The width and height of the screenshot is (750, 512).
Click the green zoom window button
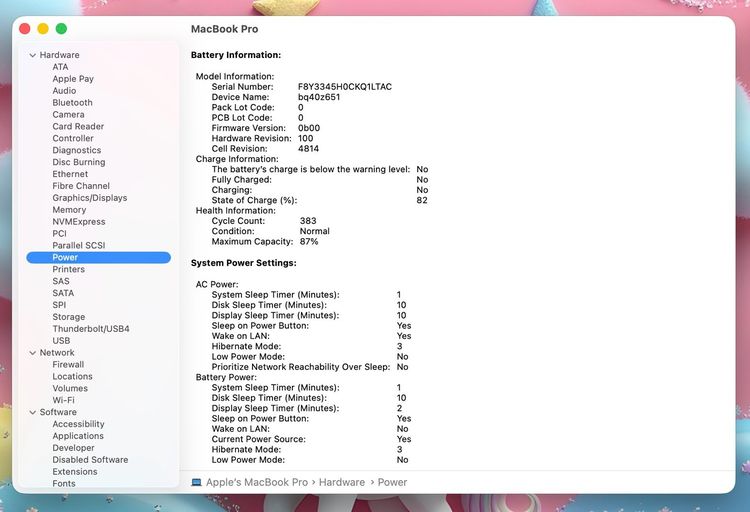[x=61, y=29]
